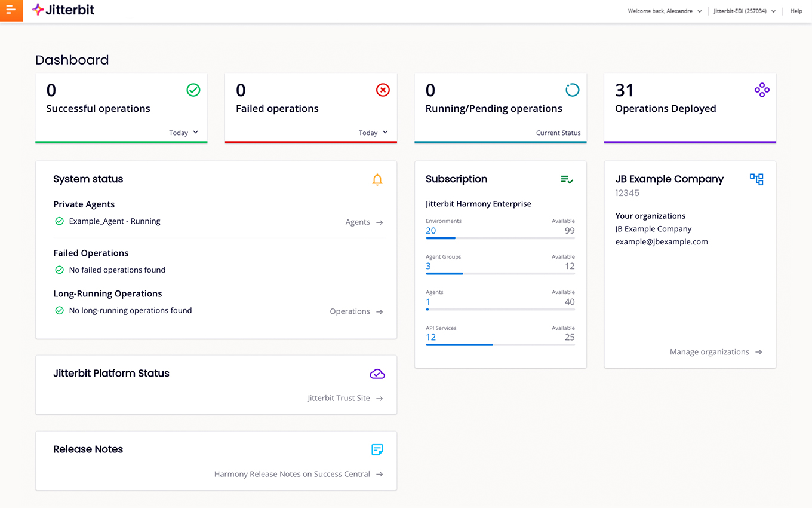Click the Environments available value 99

(570, 231)
